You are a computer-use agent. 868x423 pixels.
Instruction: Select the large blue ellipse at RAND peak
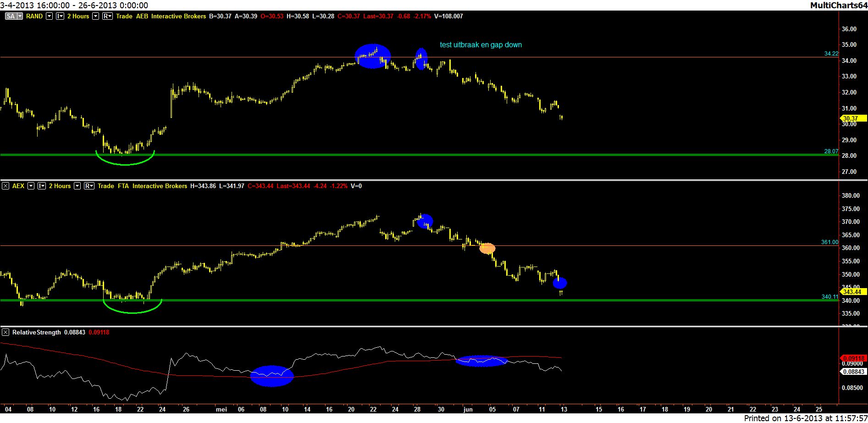click(372, 56)
